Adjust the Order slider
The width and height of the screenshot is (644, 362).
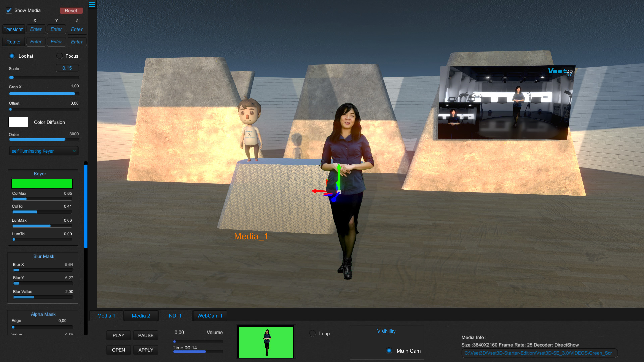[44, 139]
